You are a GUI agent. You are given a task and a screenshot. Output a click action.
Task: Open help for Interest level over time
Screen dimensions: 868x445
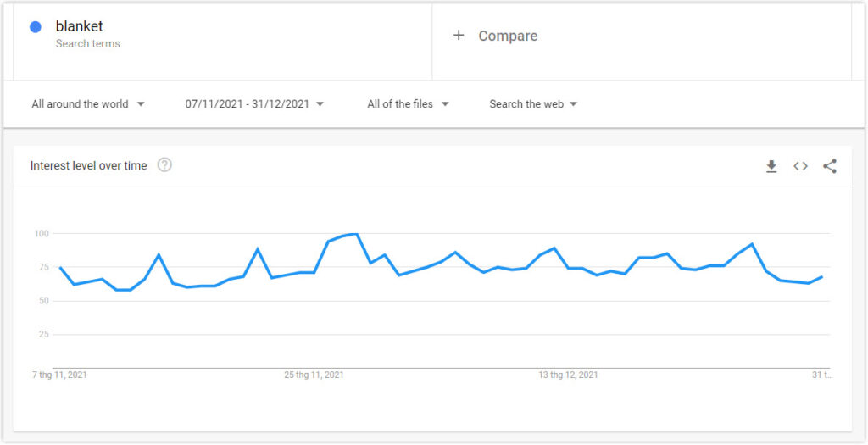164,165
